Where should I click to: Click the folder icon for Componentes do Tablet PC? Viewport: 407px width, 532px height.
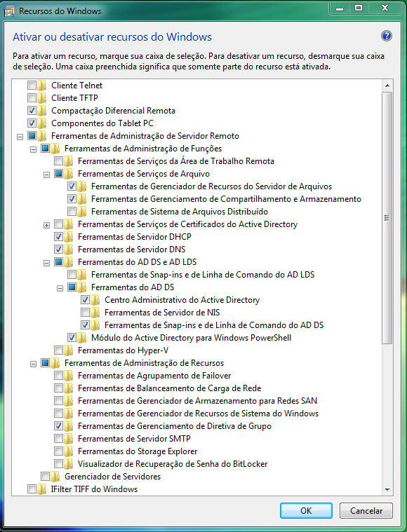(42, 123)
